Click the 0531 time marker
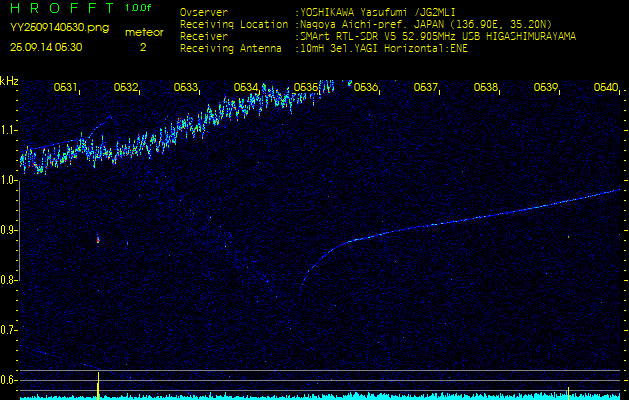The image size is (629, 400). 66,88
